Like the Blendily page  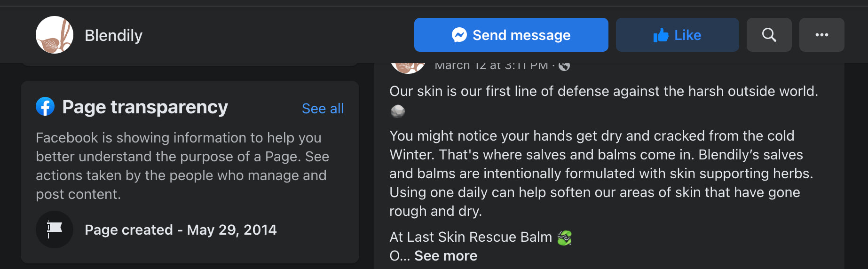(677, 35)
